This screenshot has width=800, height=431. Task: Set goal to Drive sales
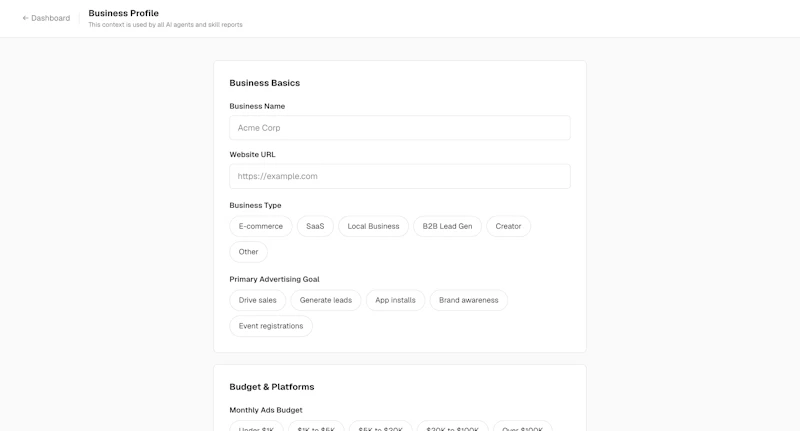(x=258, y=300)
